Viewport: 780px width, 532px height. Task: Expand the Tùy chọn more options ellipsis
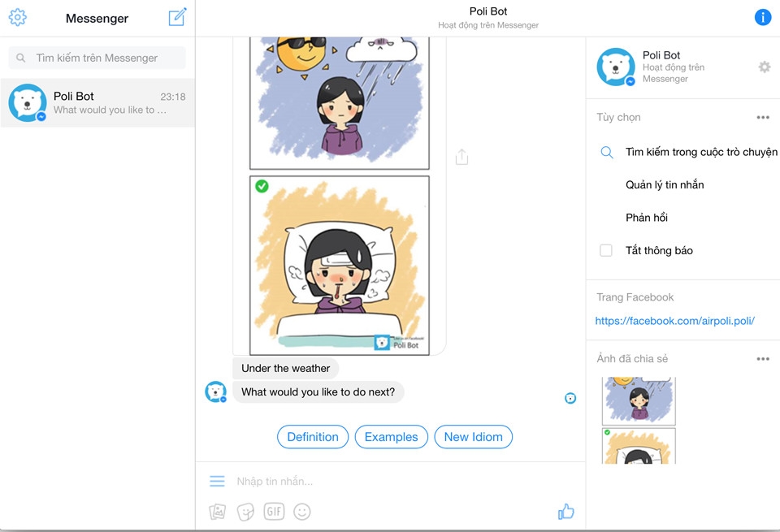(763, 117)
